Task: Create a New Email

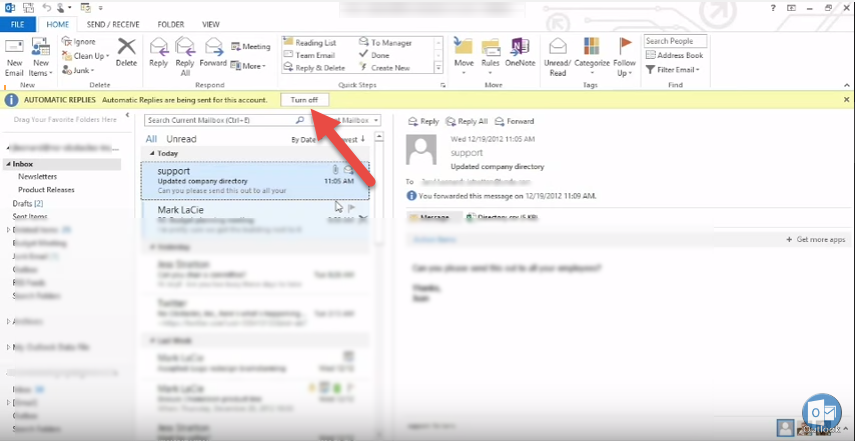Action: pyautogui.click(x=15, y=58)
